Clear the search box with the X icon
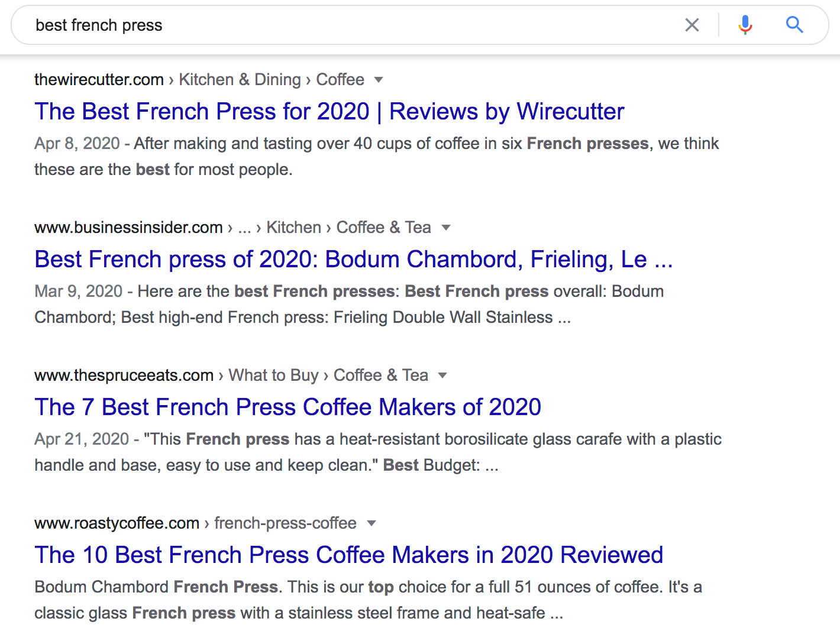The width and height of the screenshot is (840, 628). point(692,25)
